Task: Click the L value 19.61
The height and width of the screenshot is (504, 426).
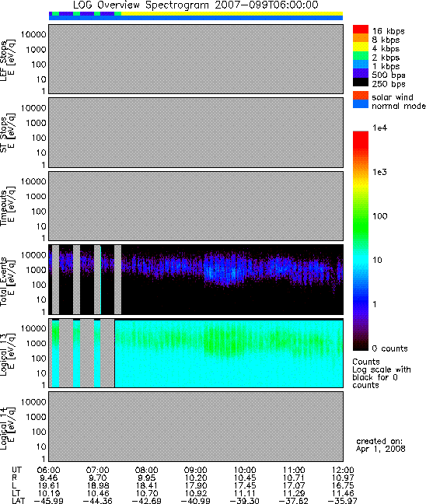Action: pyautogui.click(x=48, y=485)
